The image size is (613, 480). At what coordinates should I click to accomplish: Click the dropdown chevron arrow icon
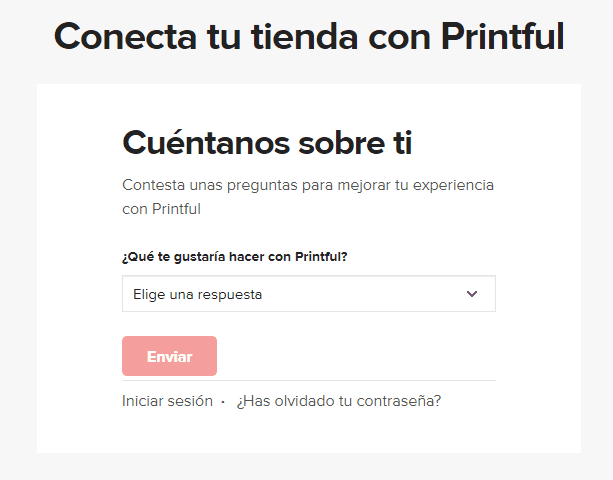coord(472,294)
